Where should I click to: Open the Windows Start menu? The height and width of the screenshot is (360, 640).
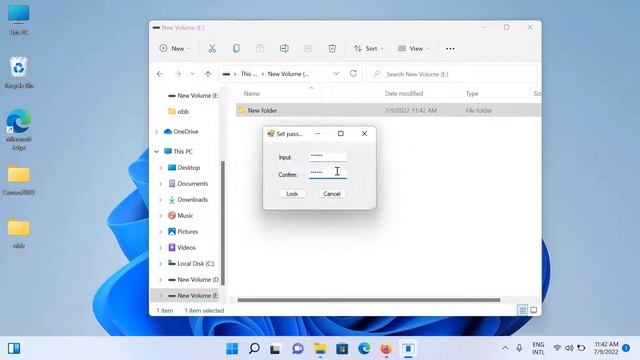point(232,349)
